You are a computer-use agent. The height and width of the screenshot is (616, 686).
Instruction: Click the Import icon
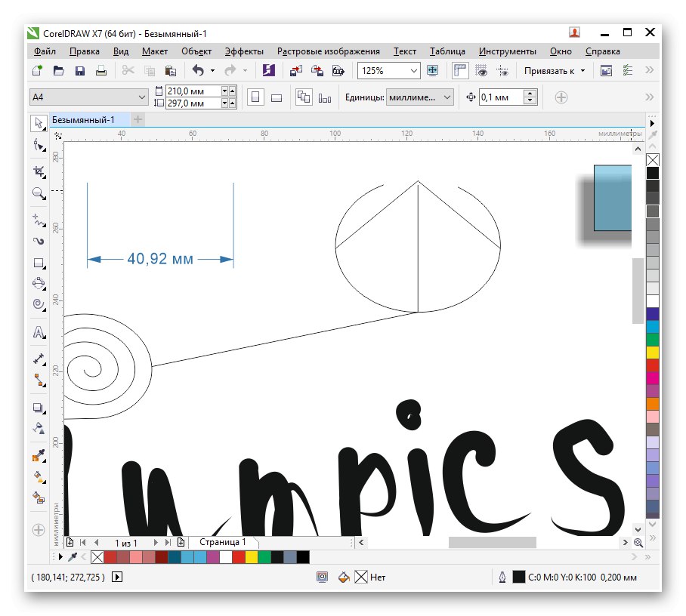coord(296,70)
